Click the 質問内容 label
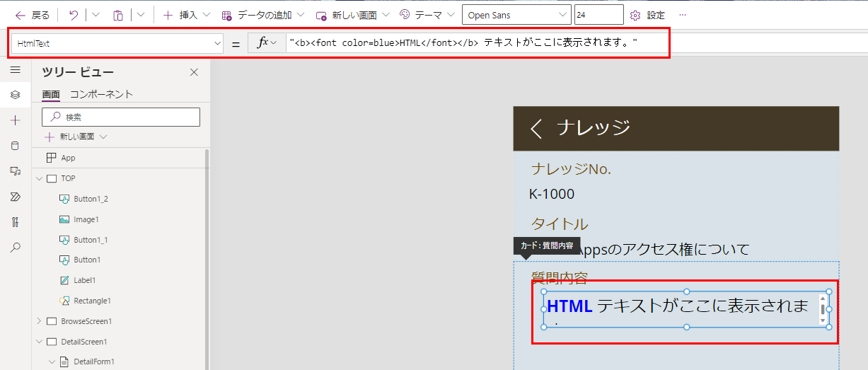This screenshot has width=868, height=370. tap(560, 278)
